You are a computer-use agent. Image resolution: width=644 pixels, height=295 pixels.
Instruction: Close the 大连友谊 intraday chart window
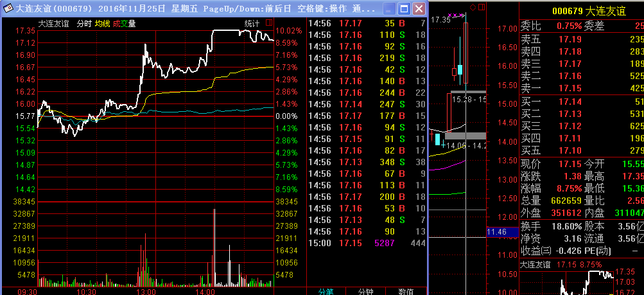point(418,9)
